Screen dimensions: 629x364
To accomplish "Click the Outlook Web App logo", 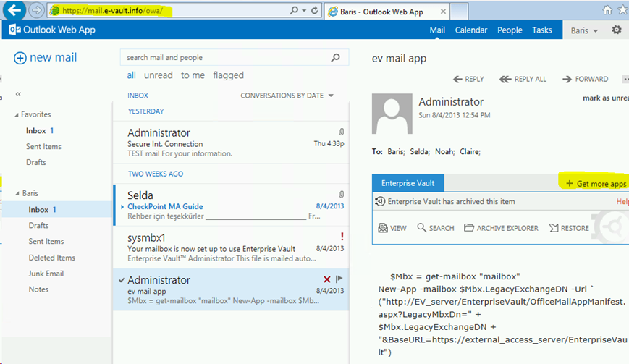I will point(52,30).
